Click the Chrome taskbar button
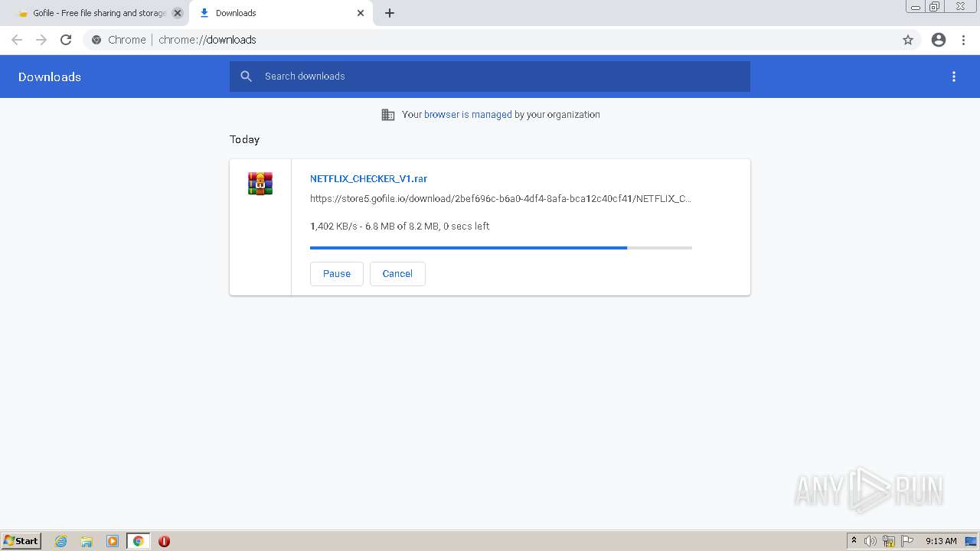 [139, 541]
